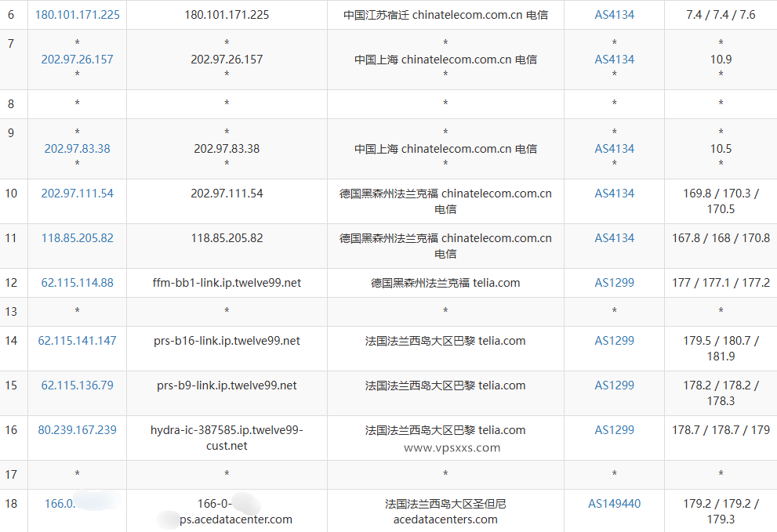Open AS1299 link in hop 14 row

615,341
